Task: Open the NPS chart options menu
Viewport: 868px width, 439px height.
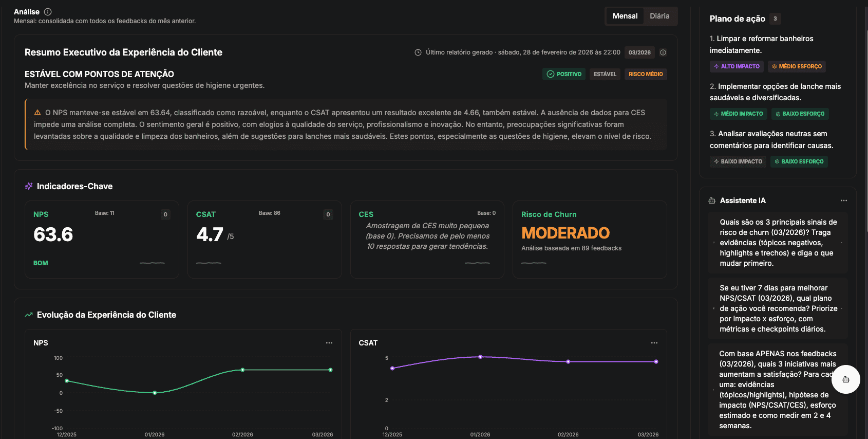Action: click(x=329, y=343)
